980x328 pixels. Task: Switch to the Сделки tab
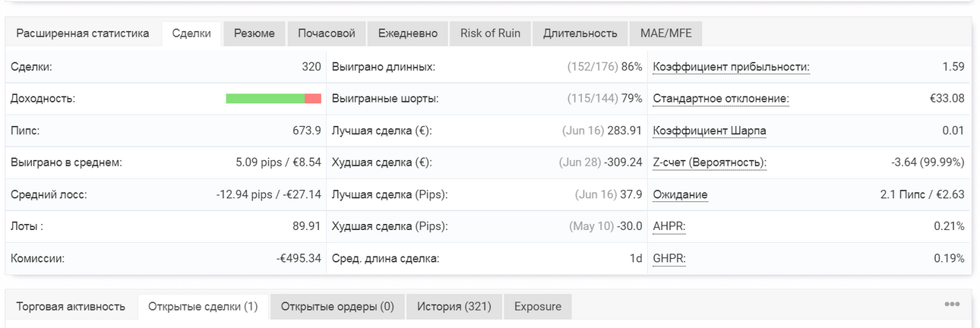tap(191, 33)
